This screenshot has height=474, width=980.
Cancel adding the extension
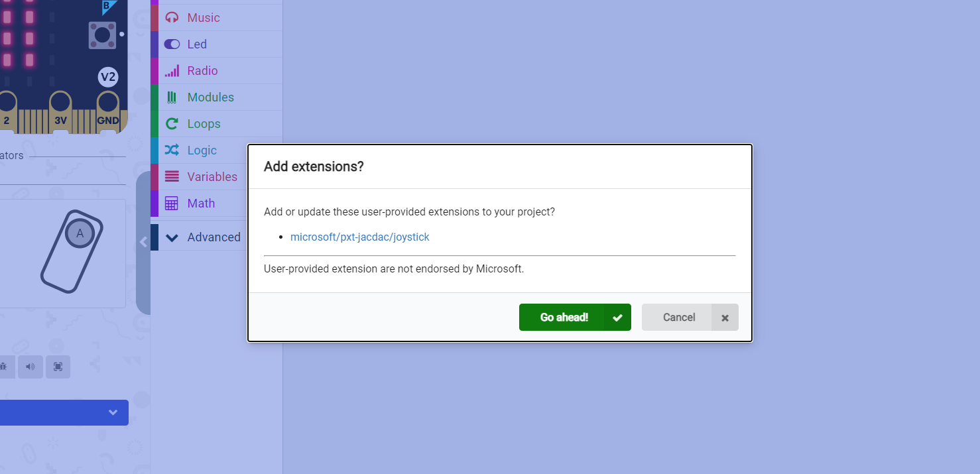pos(678,317)
